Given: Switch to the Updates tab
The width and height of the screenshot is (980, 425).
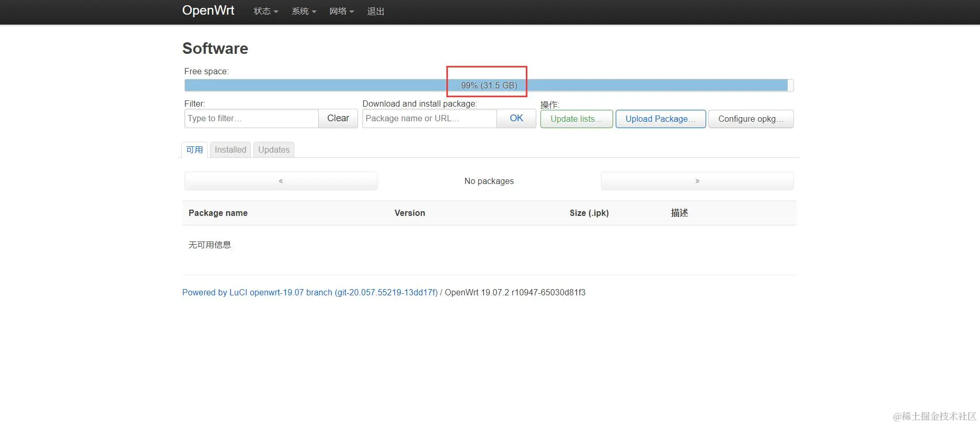Looking at the screenshot, I should (x=274, y=150).
